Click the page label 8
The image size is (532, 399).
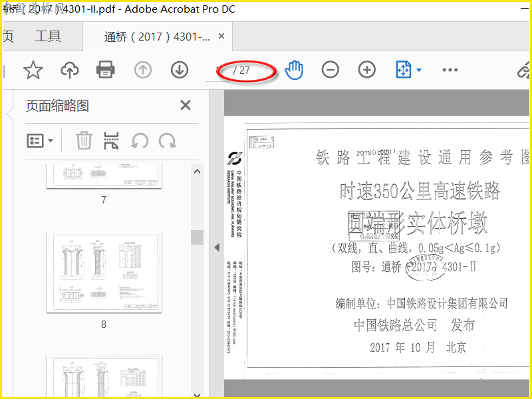[x=104, y=325]
